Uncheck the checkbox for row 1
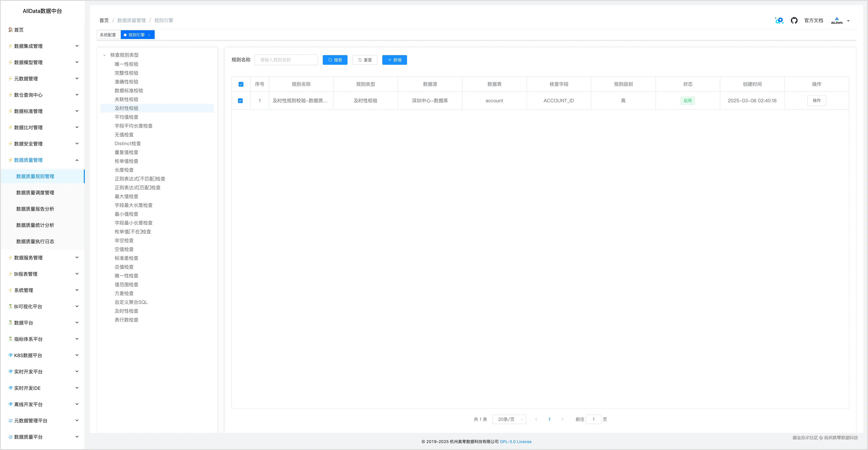This screenshot has height=450, width=868. pyautogui.click(x=240, y=101)
